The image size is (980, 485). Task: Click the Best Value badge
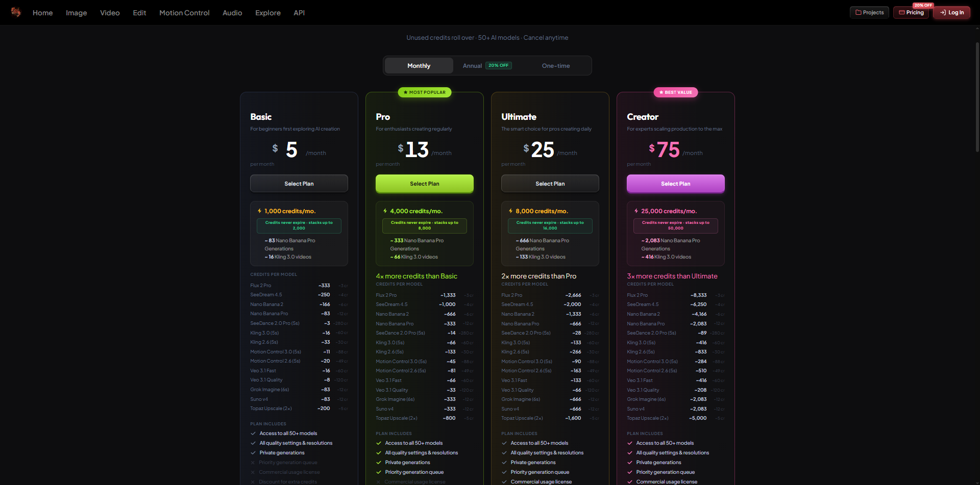(x=676, y=92)
